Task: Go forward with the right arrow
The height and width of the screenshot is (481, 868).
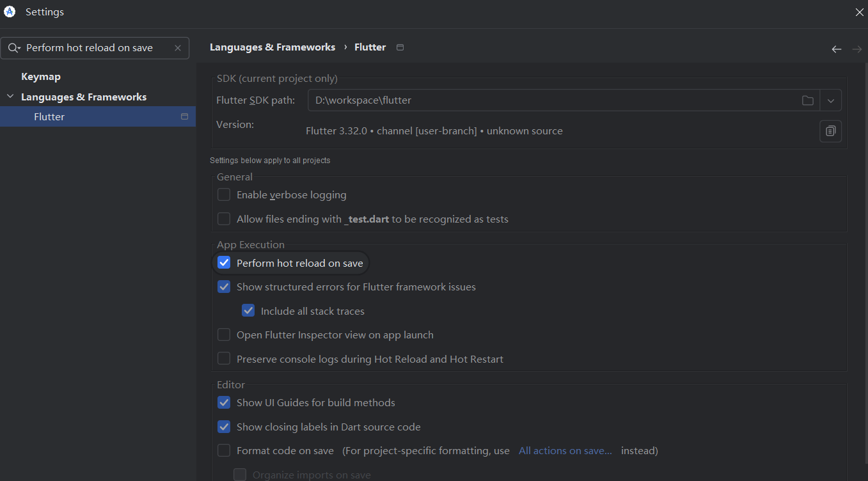Action: pos(857,49)
